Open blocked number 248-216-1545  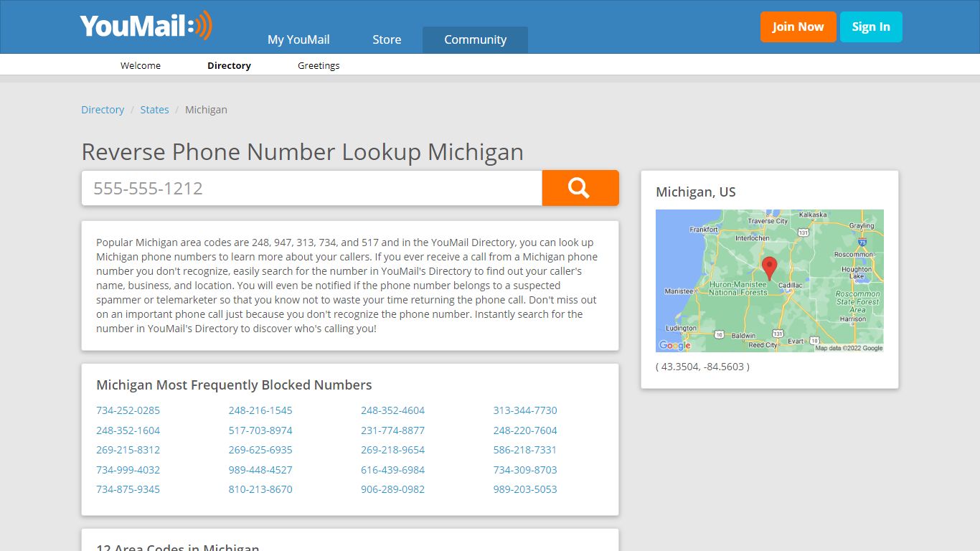[x=260, y=410]
